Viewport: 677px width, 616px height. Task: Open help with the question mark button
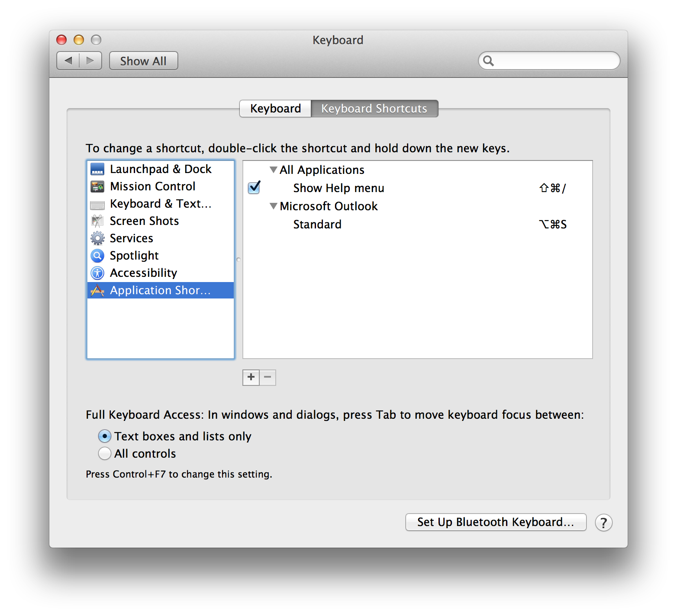603,523
